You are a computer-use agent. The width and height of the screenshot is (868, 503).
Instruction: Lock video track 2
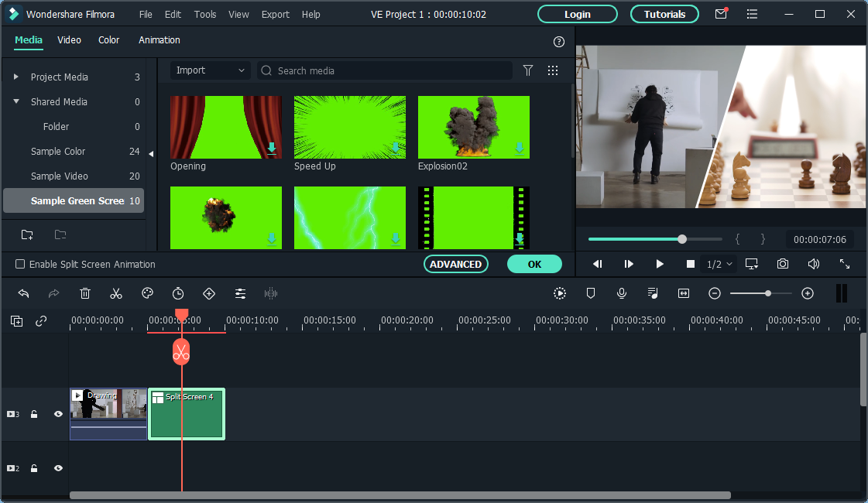point(34,468)
